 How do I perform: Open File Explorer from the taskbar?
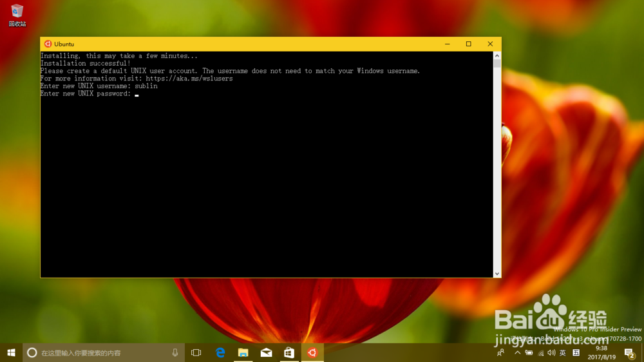point(243,352)
